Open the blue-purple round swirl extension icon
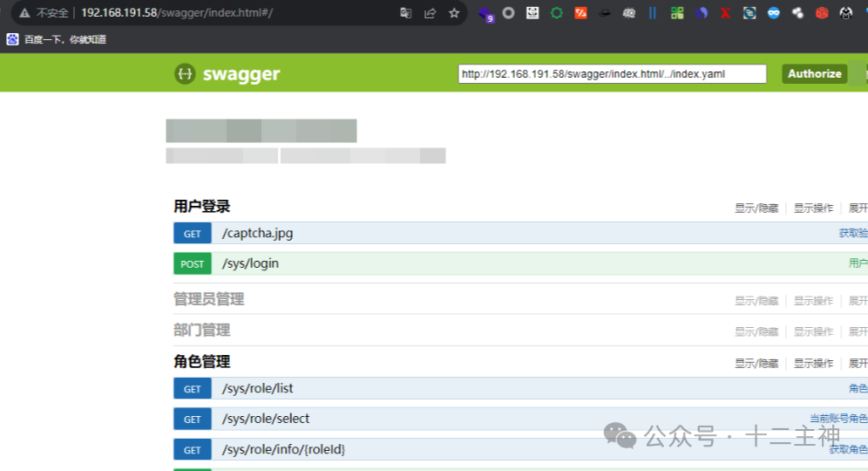Screen dimensions: 868x471 coord(702,13)
